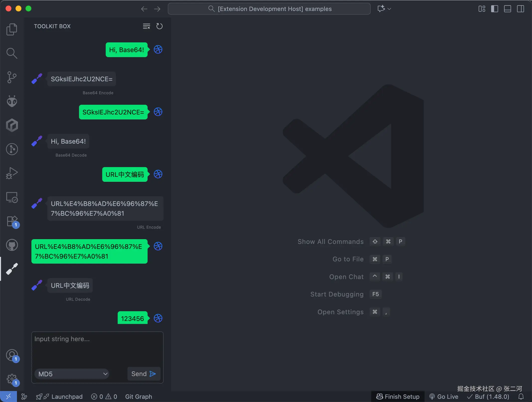
Task: Open the Remote Explorer icon
Action: tap(12, 197)
